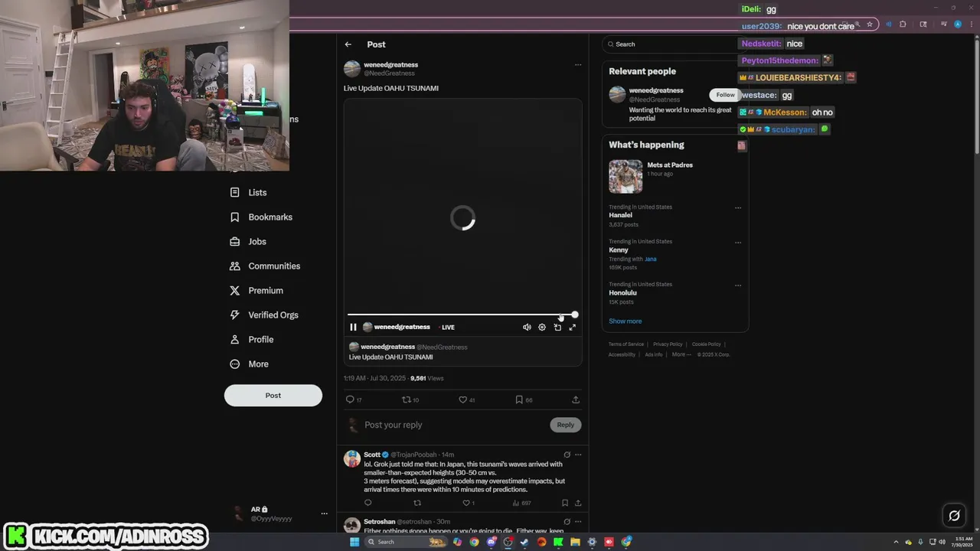Bookmark page with browser star icon

(870, 24)
